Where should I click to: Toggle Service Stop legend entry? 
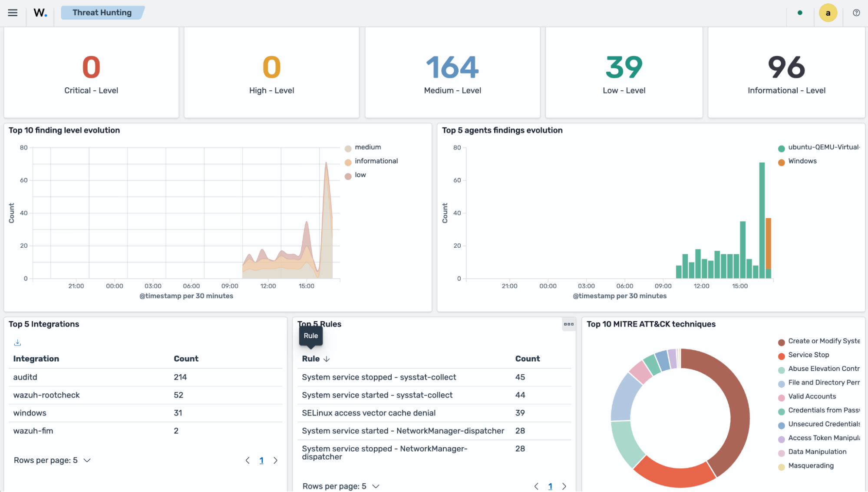tap(809, 355)
